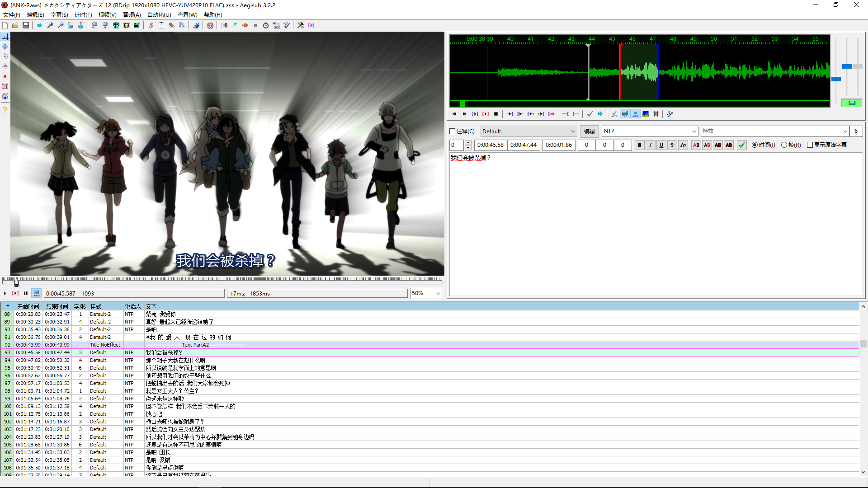Open Options with the hammer icon
The height and width of the screenshot is (488, 868).
pyautogui.click(x=301, y=25)
